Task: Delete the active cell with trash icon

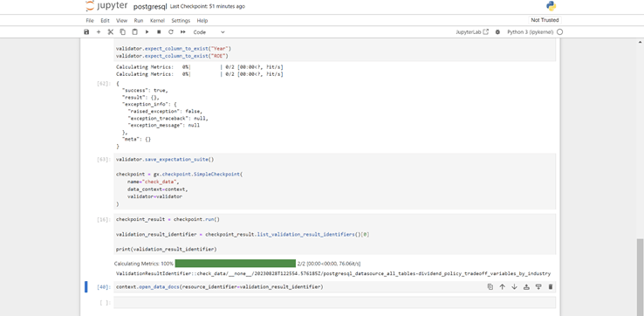Action: pos(551,287)
